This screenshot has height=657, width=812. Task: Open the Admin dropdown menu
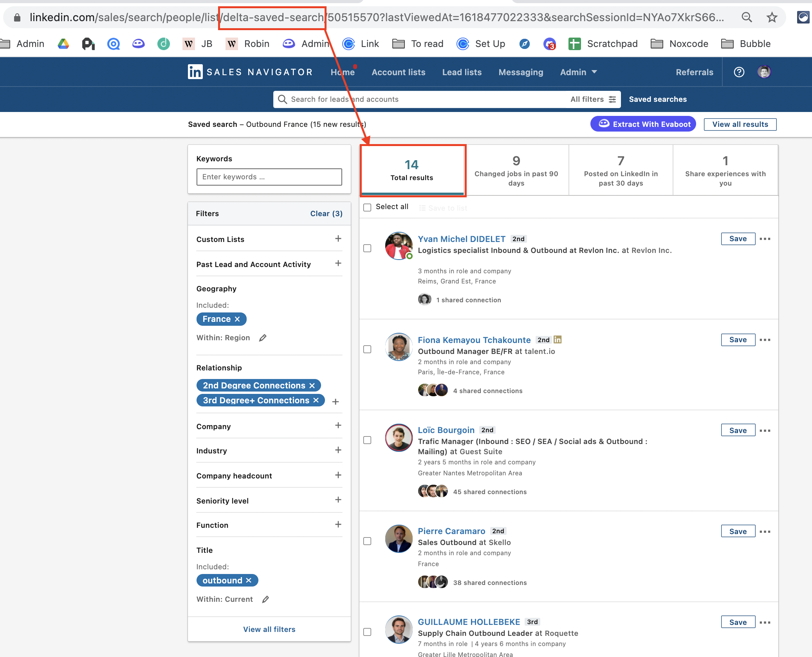tap(578, 72)
